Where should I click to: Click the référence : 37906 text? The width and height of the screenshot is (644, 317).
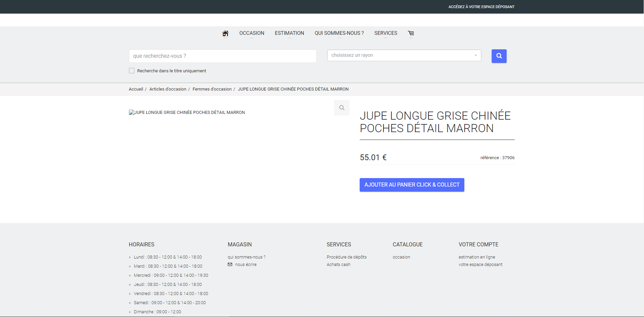click(x=497, y=158)
